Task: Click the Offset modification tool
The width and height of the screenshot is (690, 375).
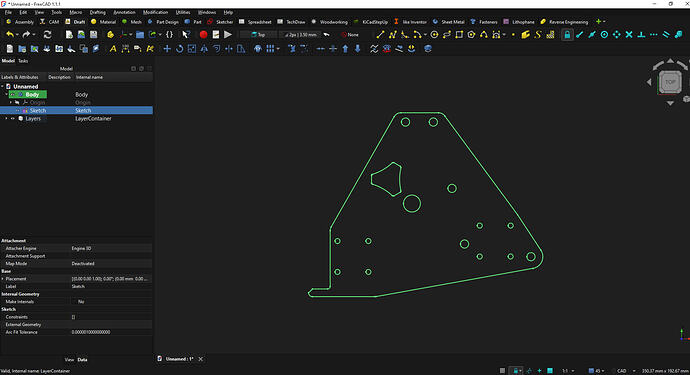Action: coord(216,49)
